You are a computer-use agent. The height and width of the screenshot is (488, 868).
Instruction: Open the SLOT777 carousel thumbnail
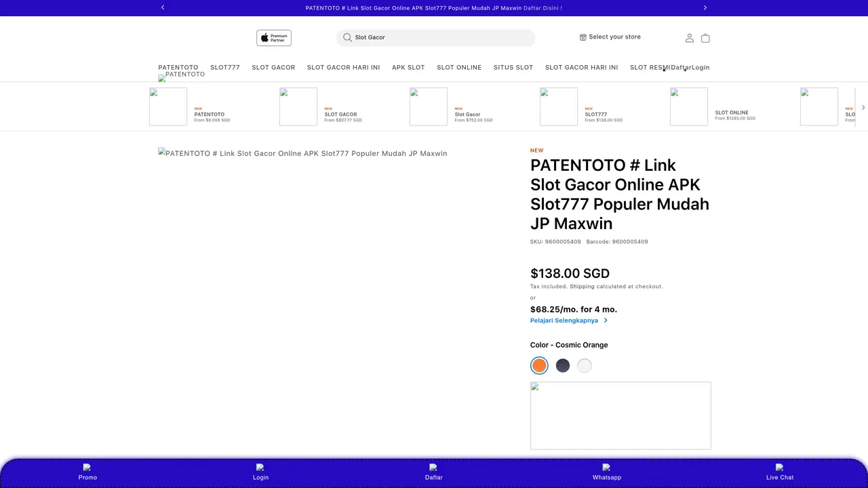pyautogui.click(x=559, y=106)
